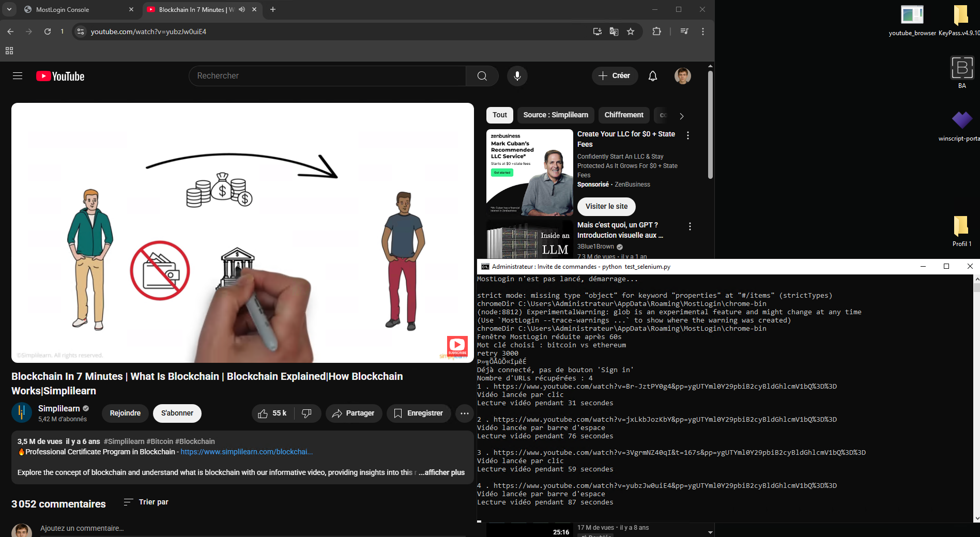Open ZenBusiness ad thumbnail
The image size is (980, 537).
click(529, 173)
